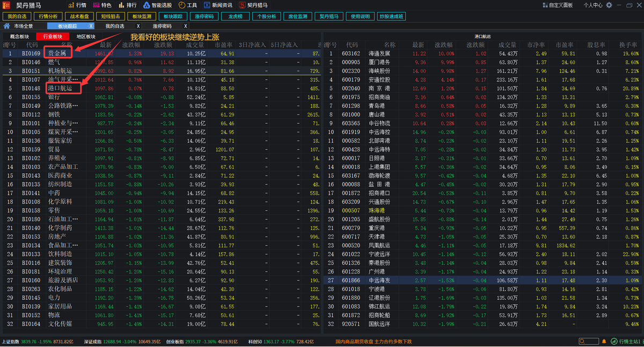Click the 个股分析 toolbar button
Image resolution: width=644 pixels, height=347 pixels.
[x=267, y=16]
